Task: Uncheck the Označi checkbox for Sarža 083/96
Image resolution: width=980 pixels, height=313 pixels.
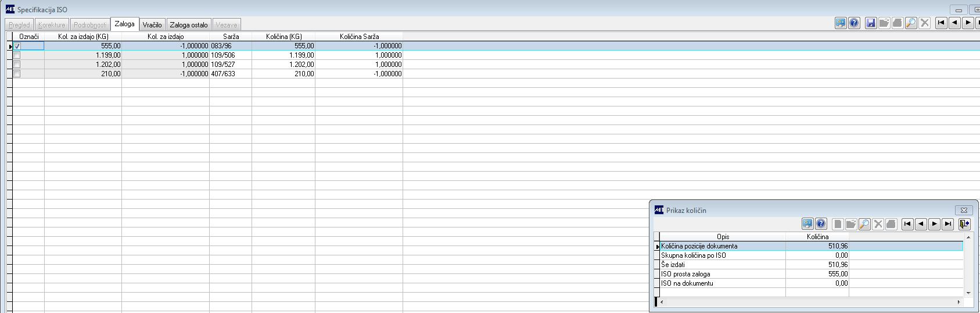Action: pos(17,46)
